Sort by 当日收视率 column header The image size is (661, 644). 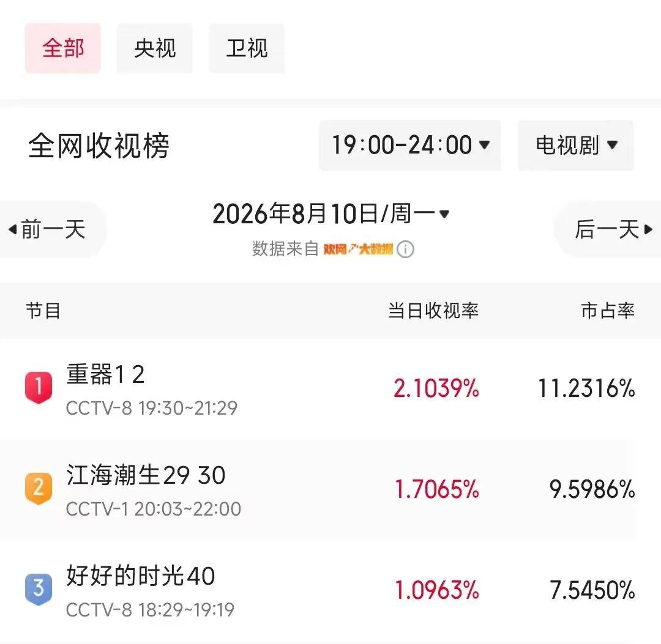point(433,311)
